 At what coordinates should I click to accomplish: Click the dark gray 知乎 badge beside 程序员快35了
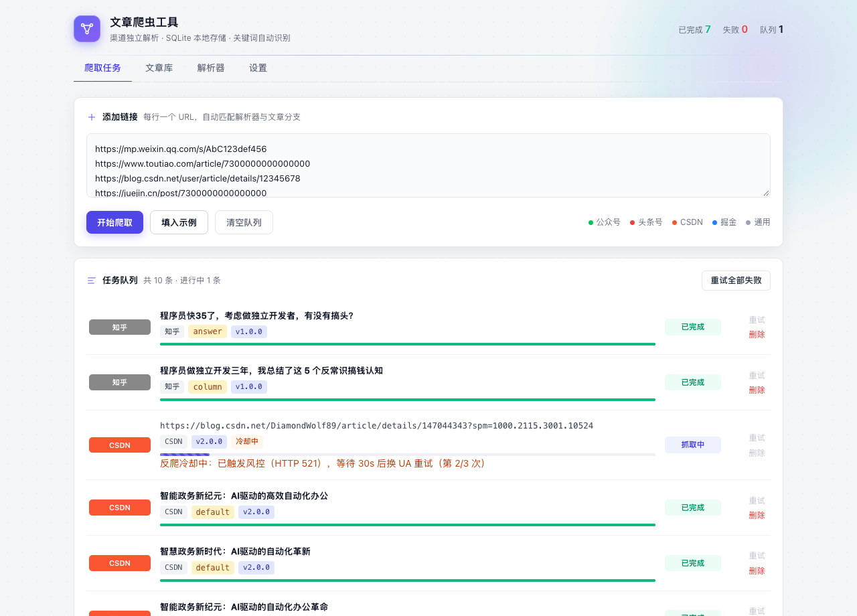[x=120, y=327]
